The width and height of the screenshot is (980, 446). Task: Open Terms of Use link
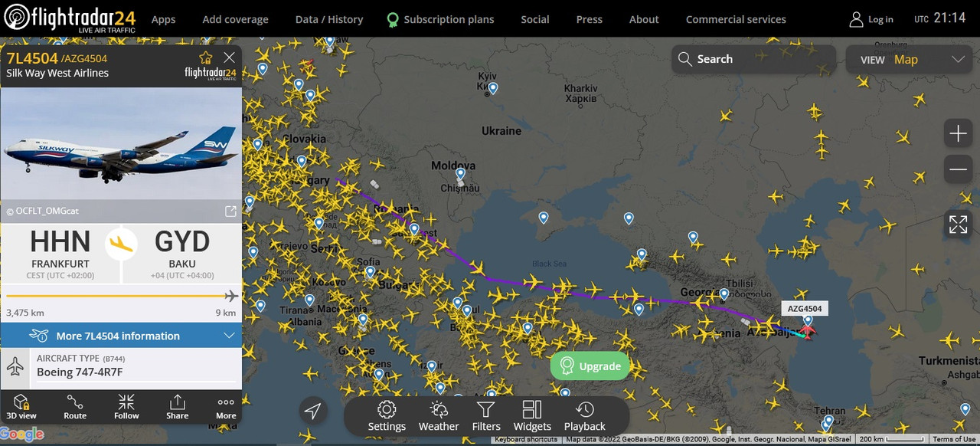[953, 440]
